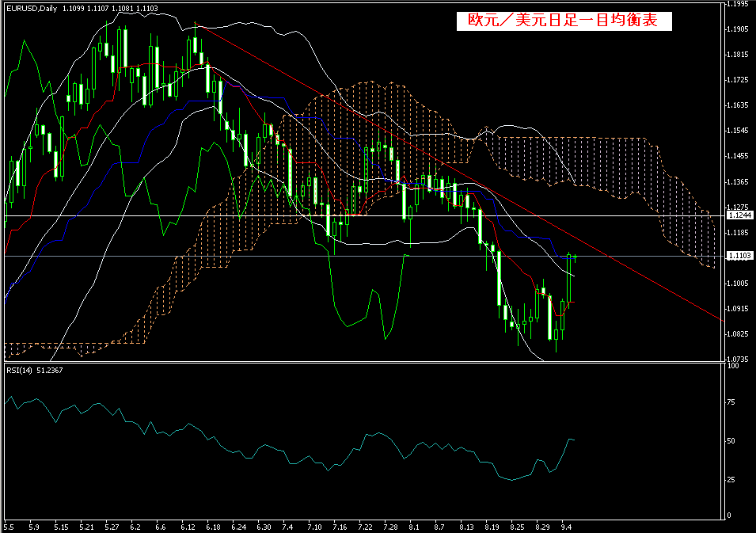Click the EURUSD,Daily symbol header text
This screenshot has height=533, width=756.
pos(32,9)
